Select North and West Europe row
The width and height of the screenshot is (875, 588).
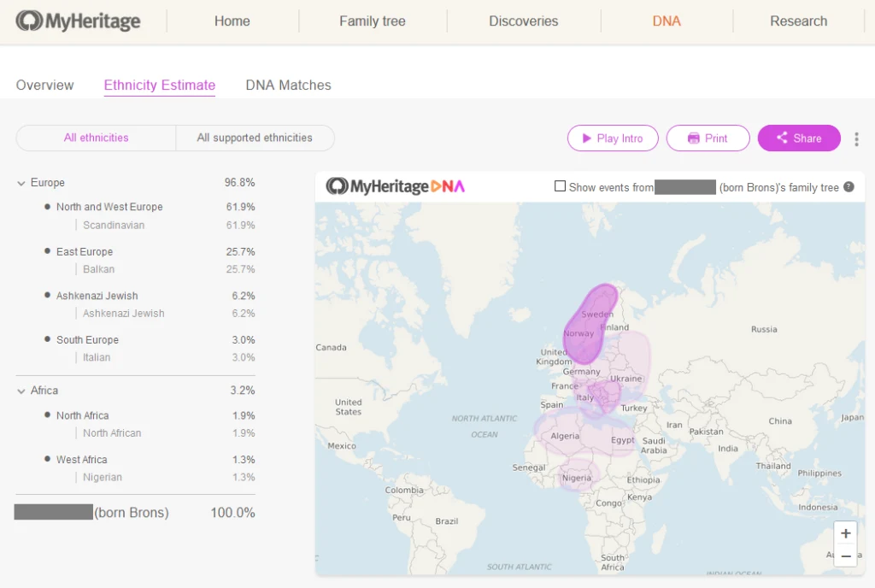[x=150, y=207]
